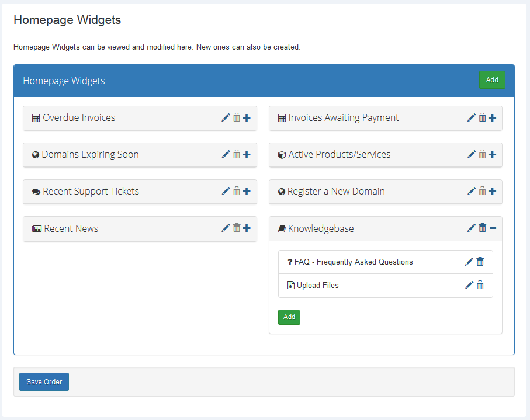530x420 pixels.
Task: Edit the Upload Files item
Action: click(469, 285)
